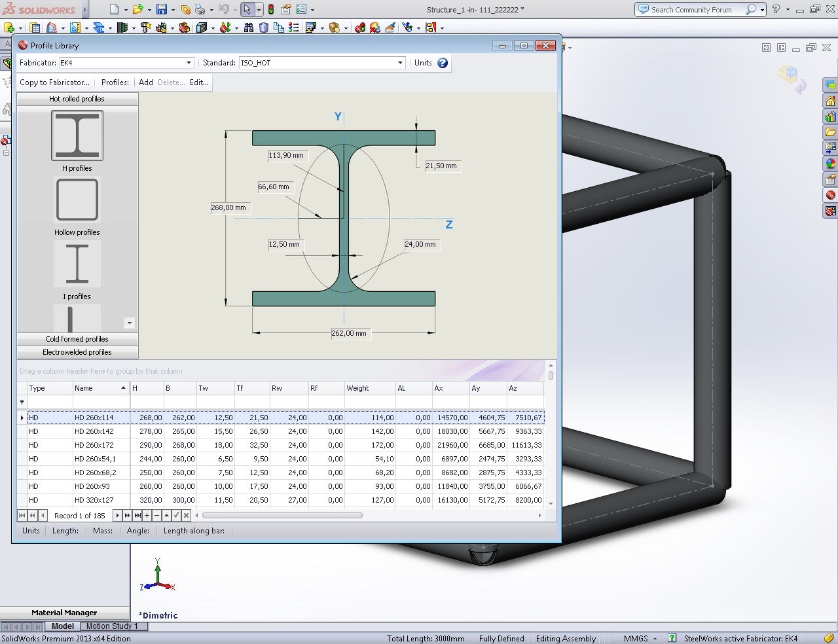This screenshot has height=644, width=838.
Task: Select the HD 260x68,2 row
Action: coord(285,473)
